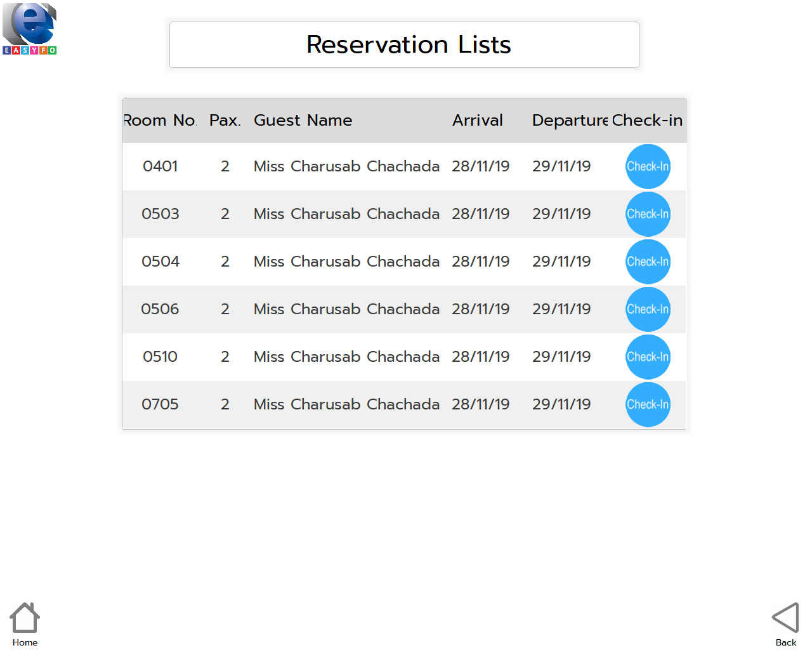The width and height of the screenshot is (812, 650).
Task: Click arrival date in room 0504 row
Action: click(x=481, y=262)
